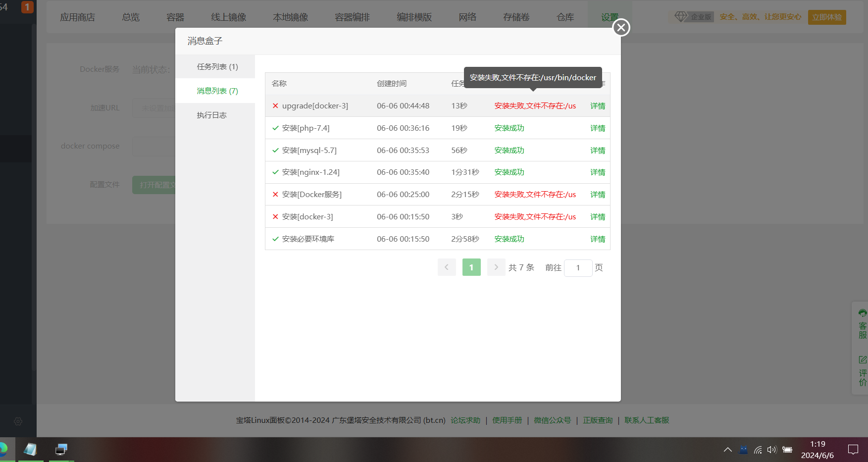Click duration 1分31秒 cell
Screen dimensions: 868x462
tap(465, 172)
